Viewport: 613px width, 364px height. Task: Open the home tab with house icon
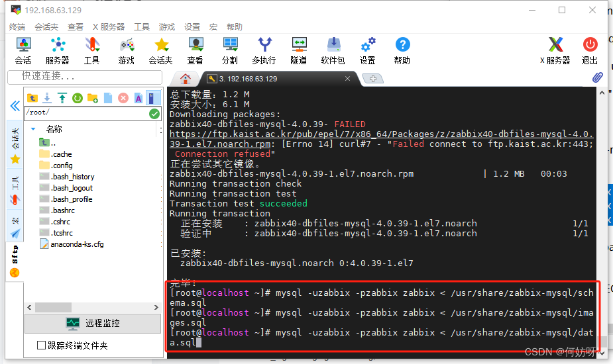click(186, 79)
